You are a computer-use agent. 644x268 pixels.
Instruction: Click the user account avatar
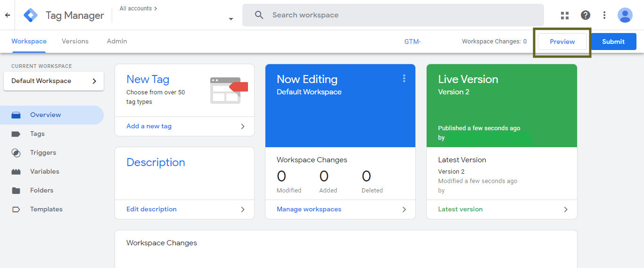coord(625,15)
